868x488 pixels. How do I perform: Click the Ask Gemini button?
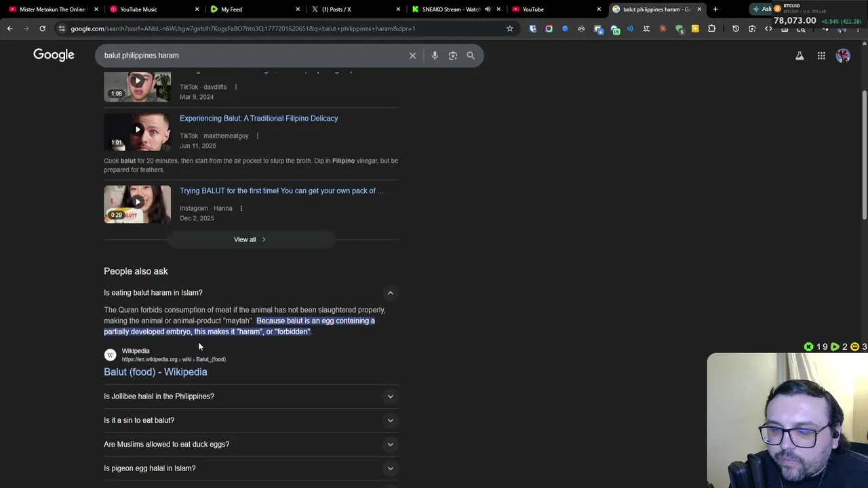762,9
